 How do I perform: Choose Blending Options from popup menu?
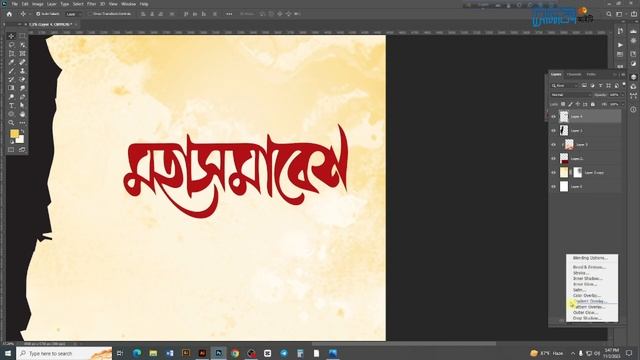pos(590,258)
